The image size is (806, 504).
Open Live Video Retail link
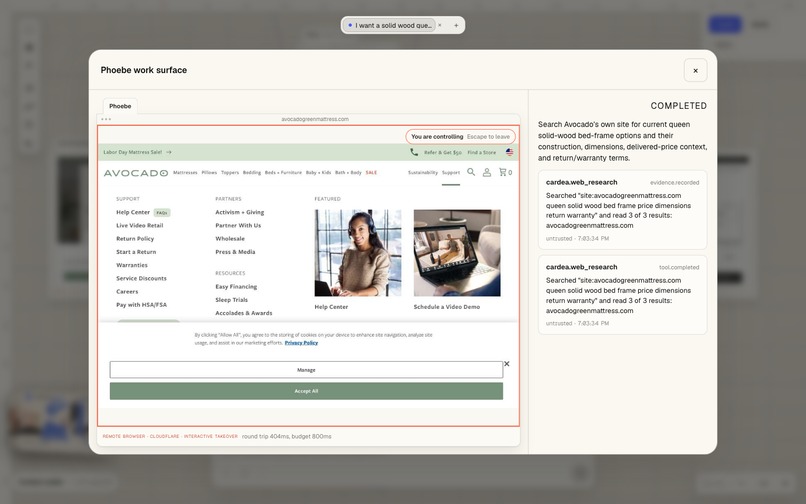pos(140,225)
